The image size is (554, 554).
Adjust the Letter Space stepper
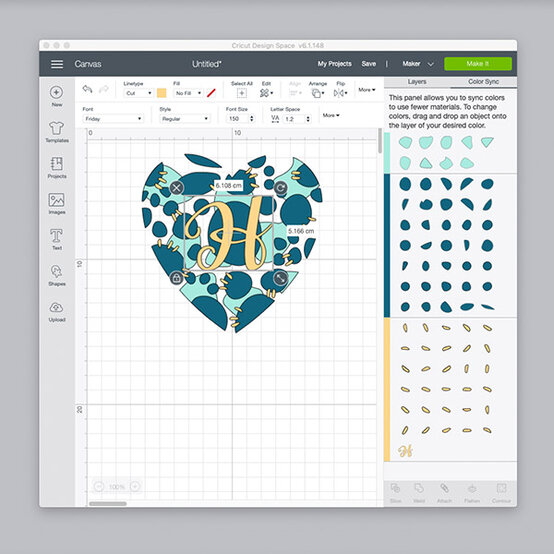pyautogui.click(x=308, y=119)
